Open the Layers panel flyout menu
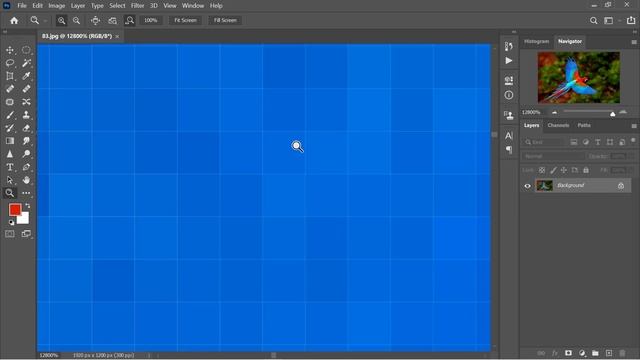This screenshot has width=640, height=360. pos(634,126)
